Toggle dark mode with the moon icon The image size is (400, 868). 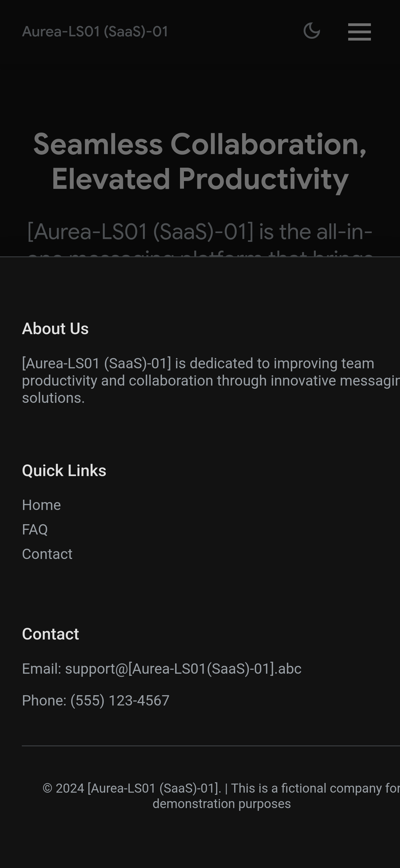tap(312, 31)
